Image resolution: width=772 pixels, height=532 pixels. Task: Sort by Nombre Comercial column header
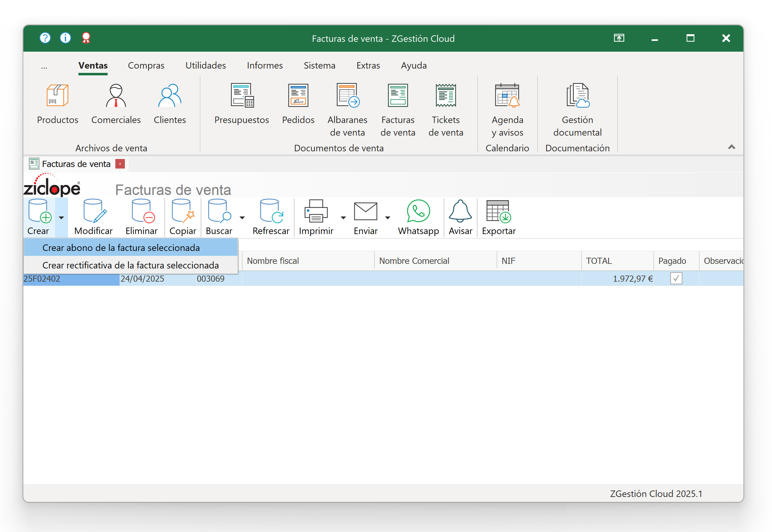point(436,261)
